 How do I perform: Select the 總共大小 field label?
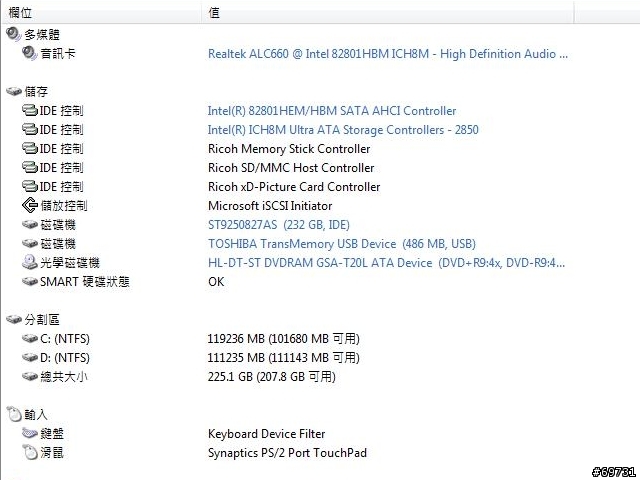[64, 377]
